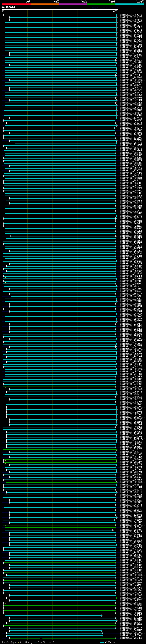Select hit label UniRef100_A7PJK4
The height and width of the screenshot is (644, 146).
[x=131, y=100]
